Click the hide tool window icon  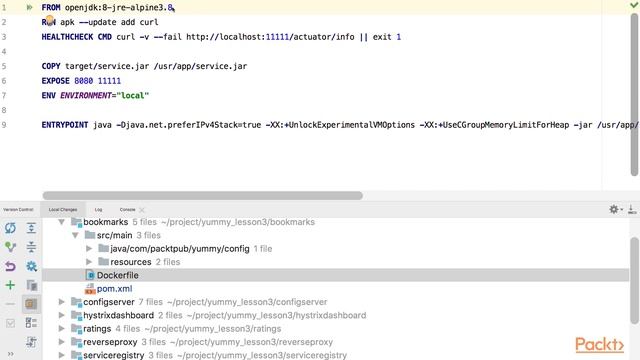pyautogui.click(x=632, y=209)
